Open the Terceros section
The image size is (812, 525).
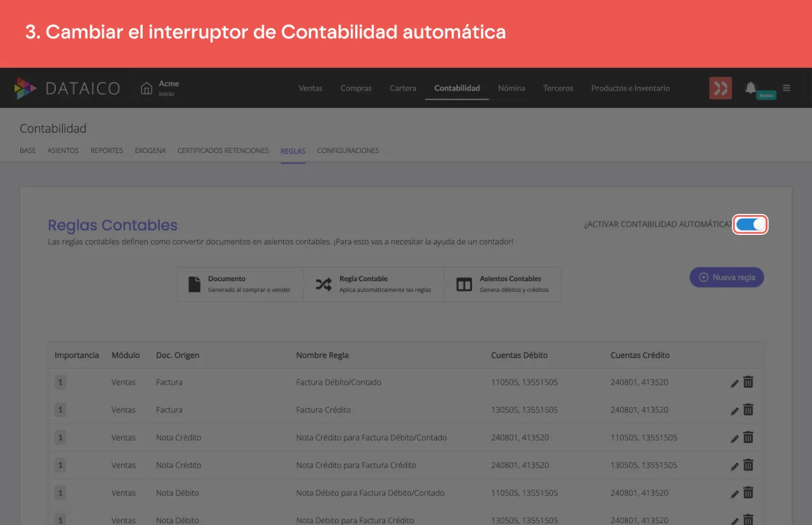click(558, 88)
